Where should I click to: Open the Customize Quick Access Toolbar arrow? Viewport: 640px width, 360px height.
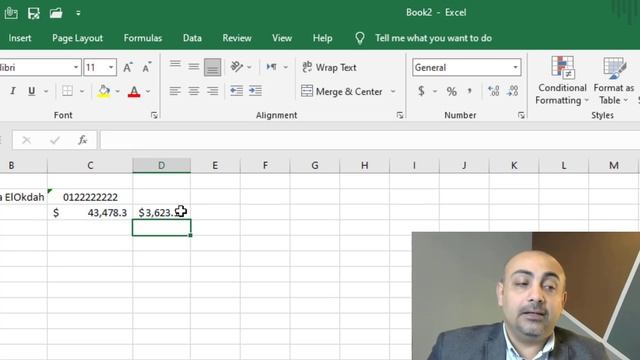click(x=78, y=13)
